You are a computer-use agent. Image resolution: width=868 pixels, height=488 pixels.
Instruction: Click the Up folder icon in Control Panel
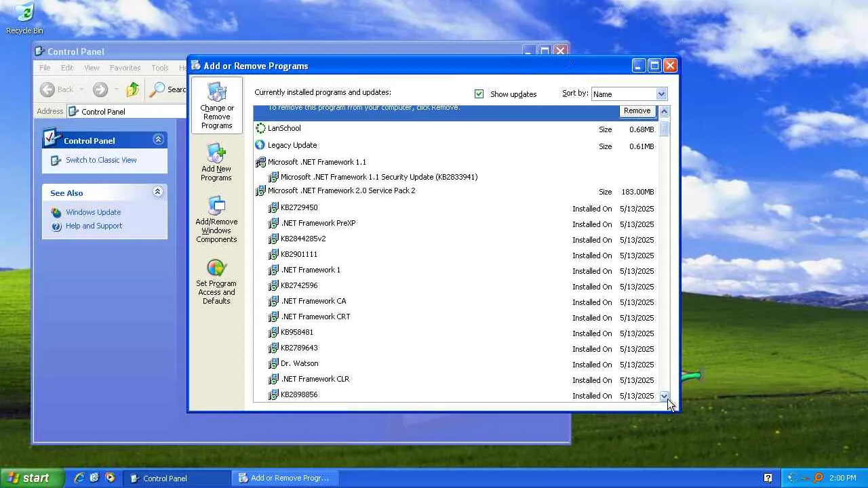(133, 89)
